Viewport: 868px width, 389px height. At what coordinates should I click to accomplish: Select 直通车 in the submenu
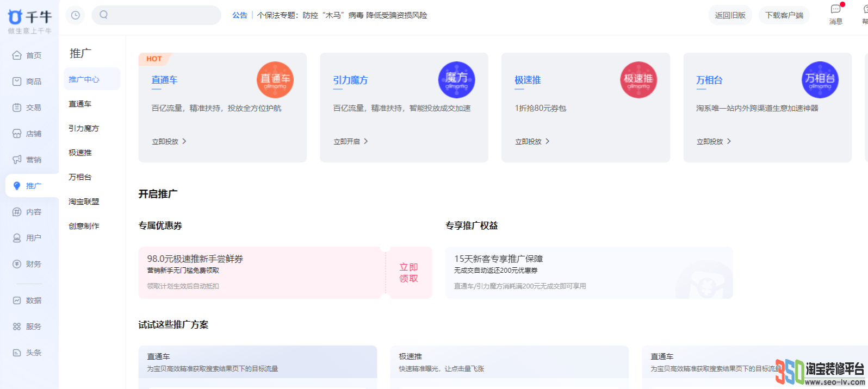(x=80, y=104)
